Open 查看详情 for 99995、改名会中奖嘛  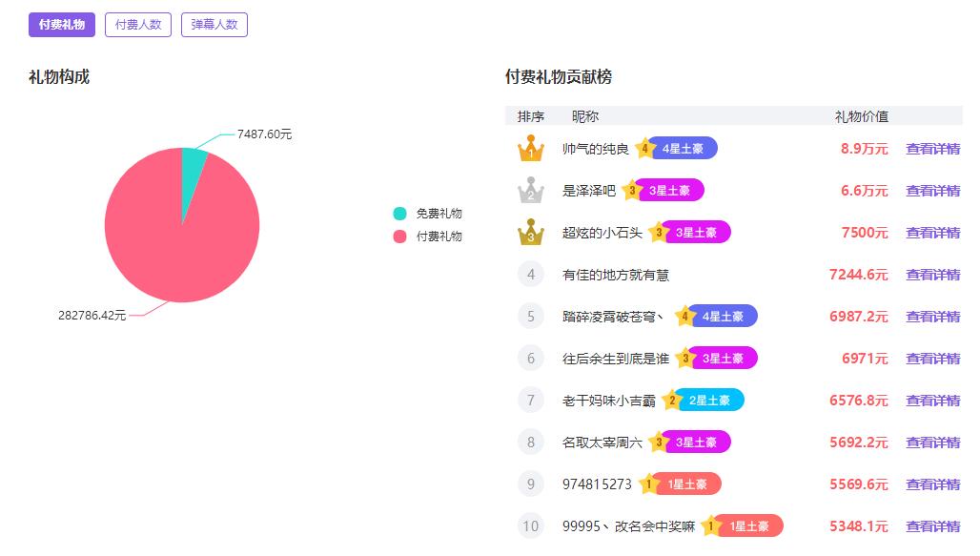click(x=932, y=526)
